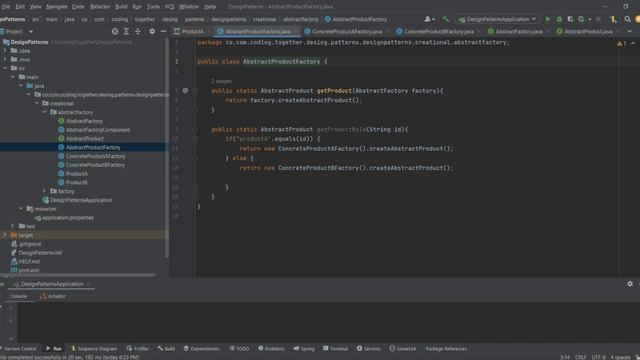Open the Services tool window
This screenshot has width=640, height=360.
369,349
